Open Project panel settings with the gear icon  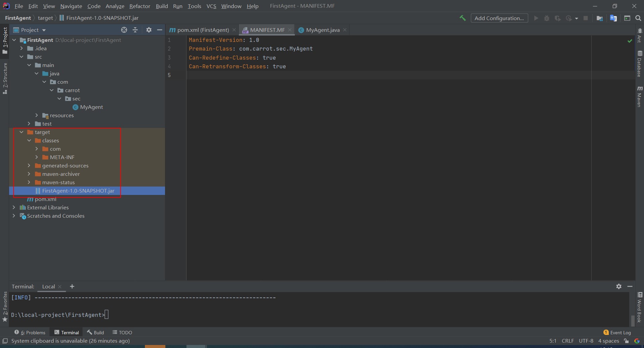[x=149, y=30]
